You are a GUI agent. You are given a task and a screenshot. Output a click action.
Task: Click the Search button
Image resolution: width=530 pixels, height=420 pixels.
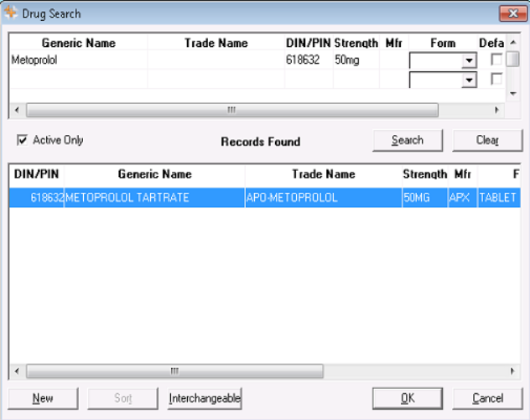(x=408, y=140)
